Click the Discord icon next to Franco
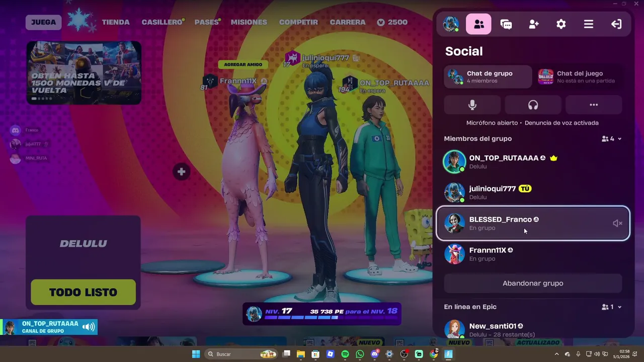Image resolution: width=644 pixels, height=362 pixels. point(16,130)
